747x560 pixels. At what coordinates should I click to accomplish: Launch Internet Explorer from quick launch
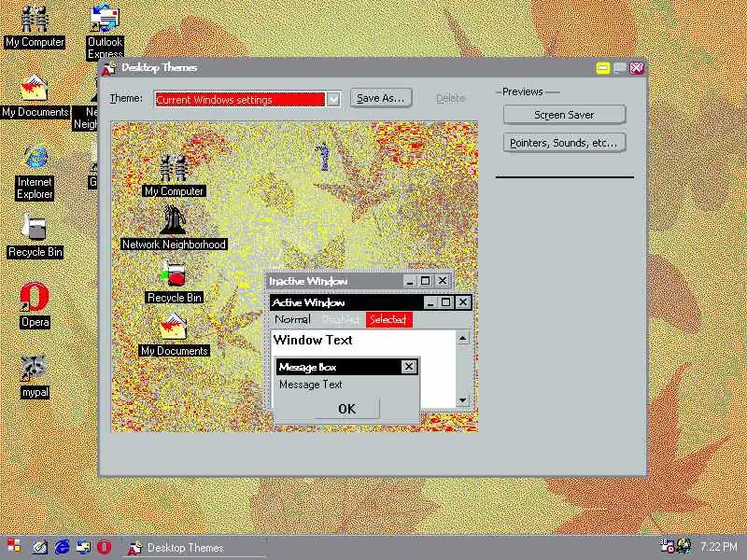pos(62,547)
